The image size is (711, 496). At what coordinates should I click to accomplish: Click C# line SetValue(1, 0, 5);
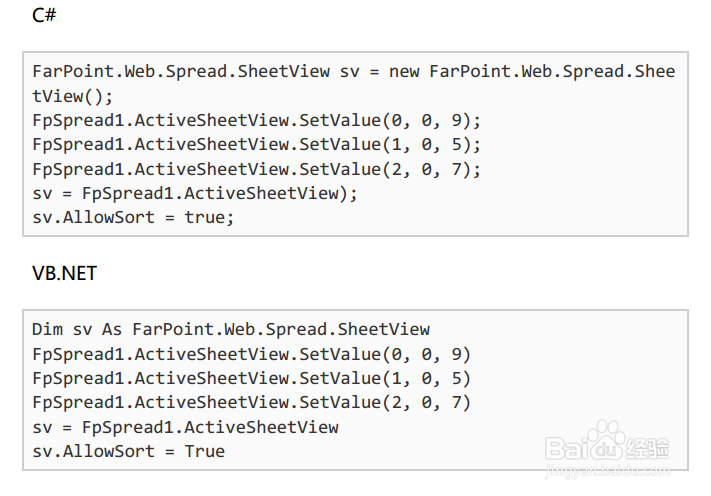coord(256,145)
